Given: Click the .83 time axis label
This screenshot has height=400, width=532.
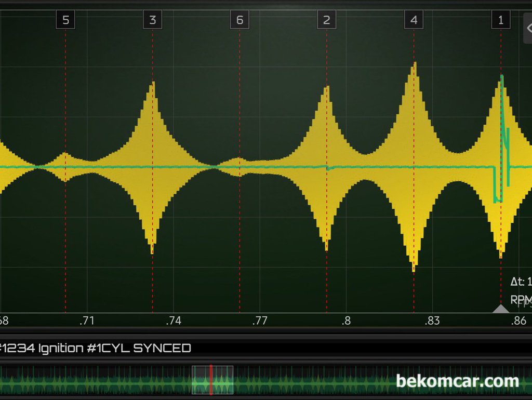Looking at the screenshot, I should coord(432,321).
